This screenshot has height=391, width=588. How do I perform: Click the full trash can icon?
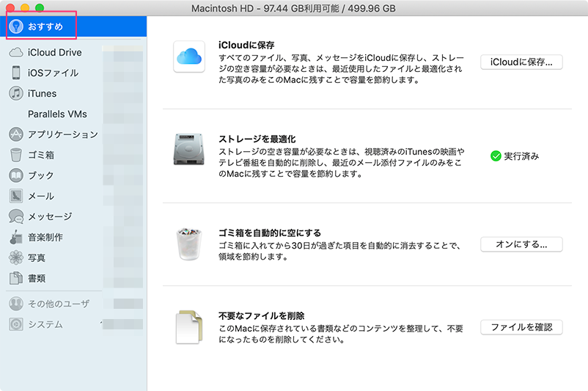(x=189, y=244)
